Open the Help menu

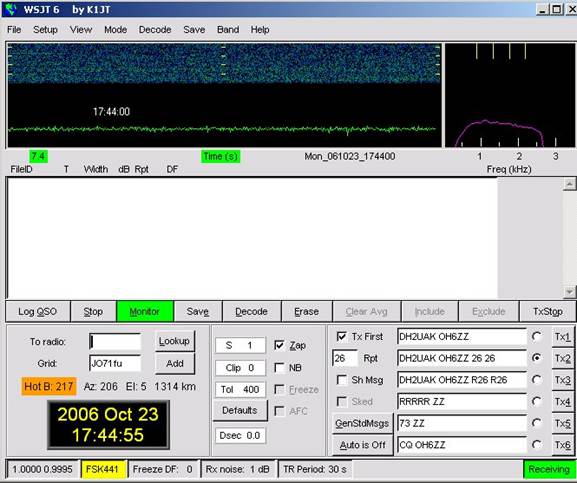pyautogui.click(x=260, y=30)
